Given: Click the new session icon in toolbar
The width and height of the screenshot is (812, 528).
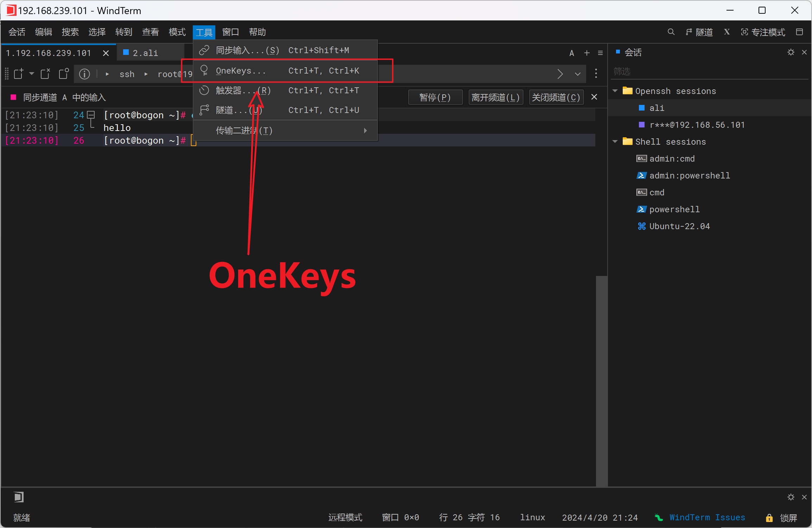Looking at the screenshot, I should coord(18,74).
